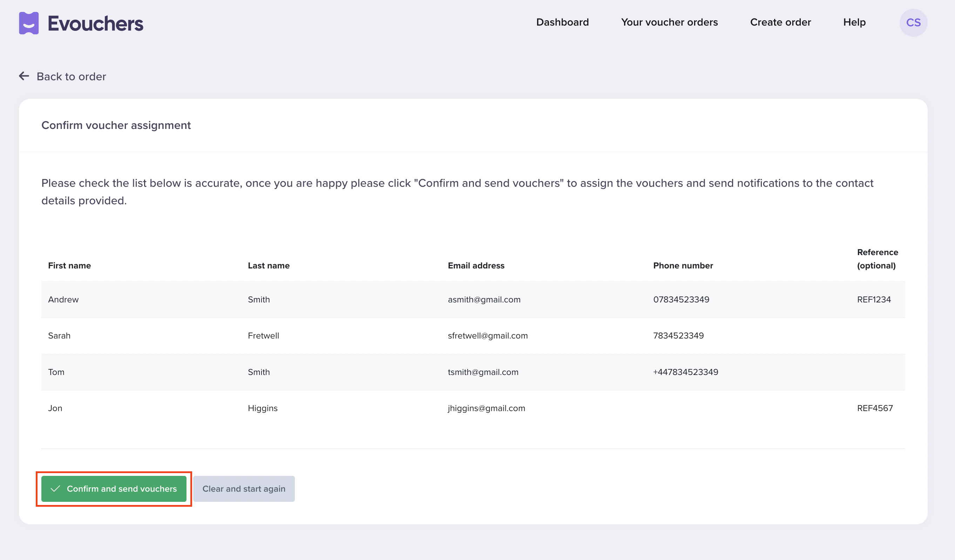The height and width of the screenshot is (560, 955).
Task: Click reference REF4567
Action: click(x=875, y=408)
